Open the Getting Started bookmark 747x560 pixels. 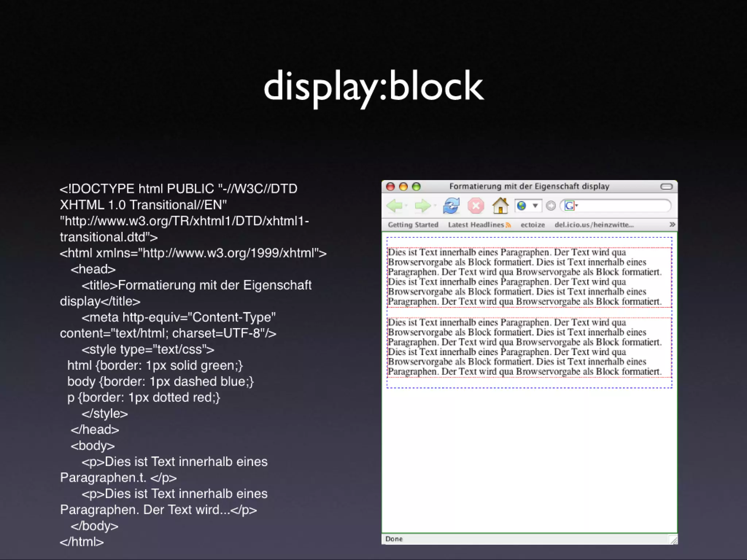pos(413,225)
